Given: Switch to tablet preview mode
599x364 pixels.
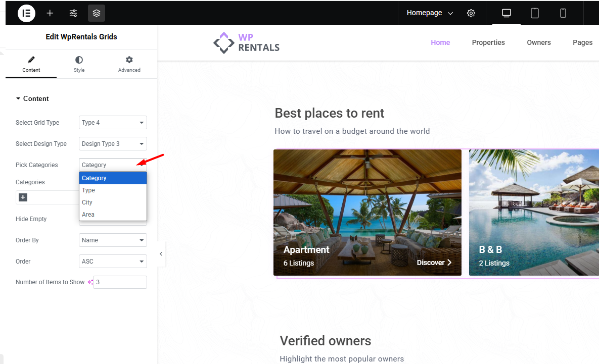Looking at the screenshot, I should point(535,13).
